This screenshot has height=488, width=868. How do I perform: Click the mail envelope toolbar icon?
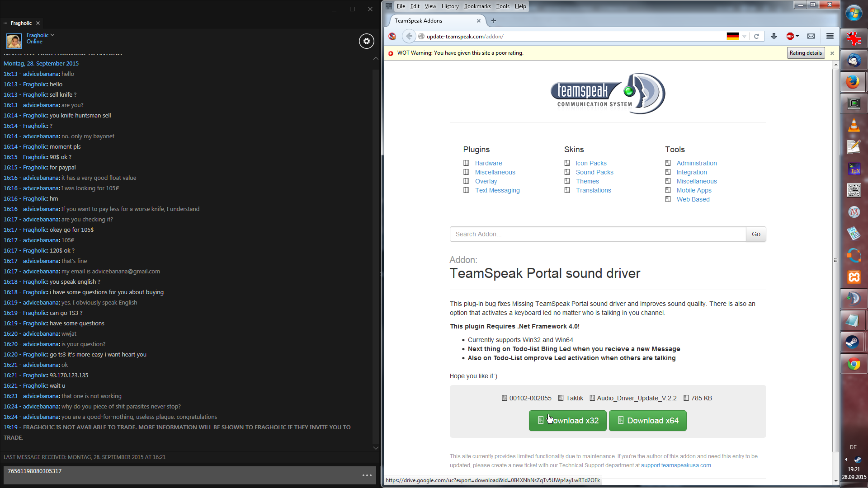coord(811,36)
